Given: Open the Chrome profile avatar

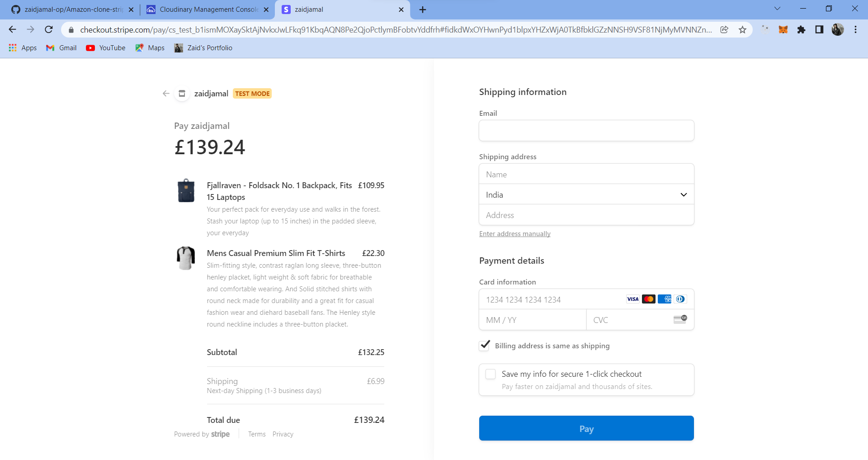Looking at the screenshot, I should (x=838, y=30).
